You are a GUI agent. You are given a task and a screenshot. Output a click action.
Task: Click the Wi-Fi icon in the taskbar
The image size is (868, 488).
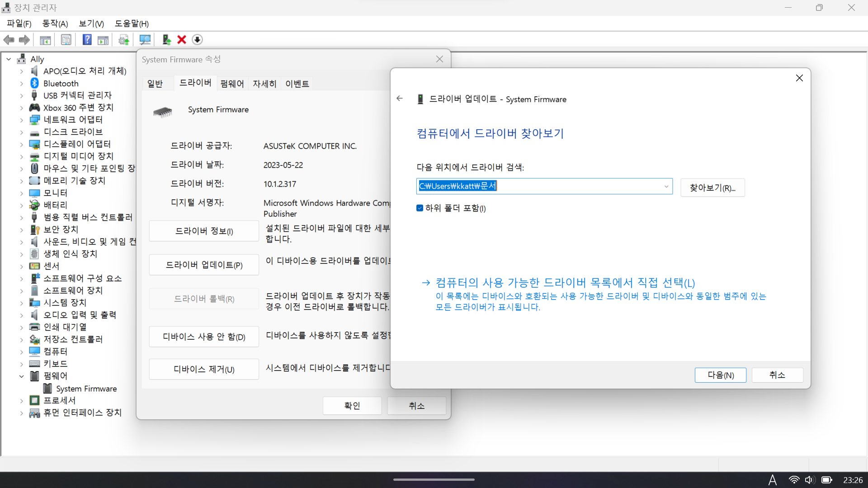[793, 480]
